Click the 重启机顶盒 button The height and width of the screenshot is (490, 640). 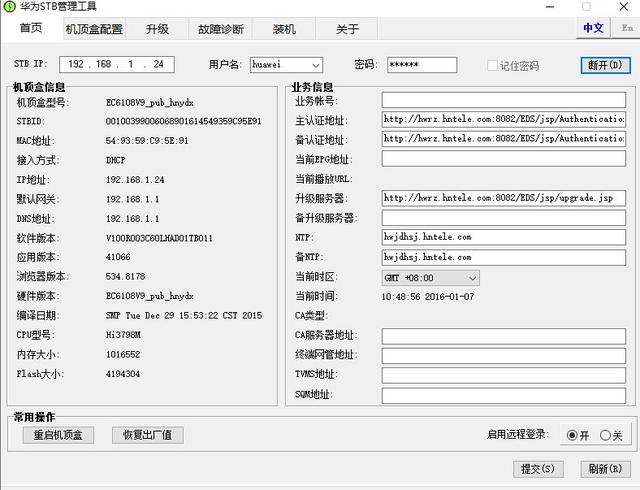coord(58,435)
